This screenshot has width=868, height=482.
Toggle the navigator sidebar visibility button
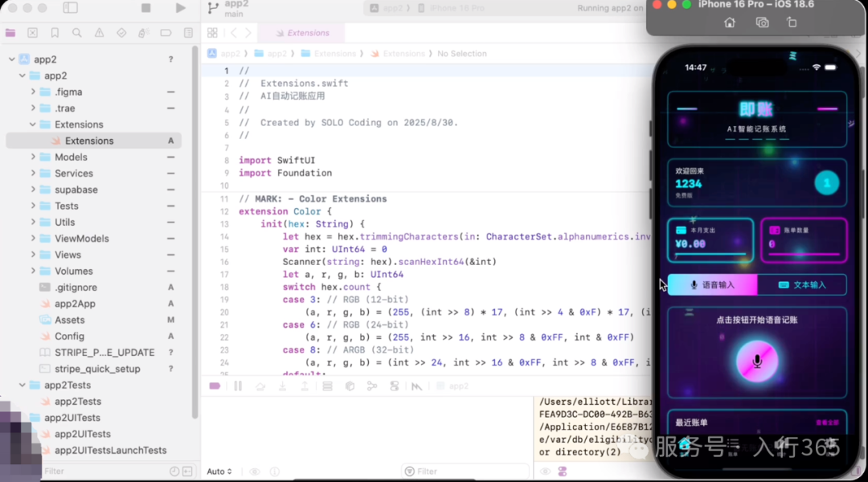[x=70, y=8]
